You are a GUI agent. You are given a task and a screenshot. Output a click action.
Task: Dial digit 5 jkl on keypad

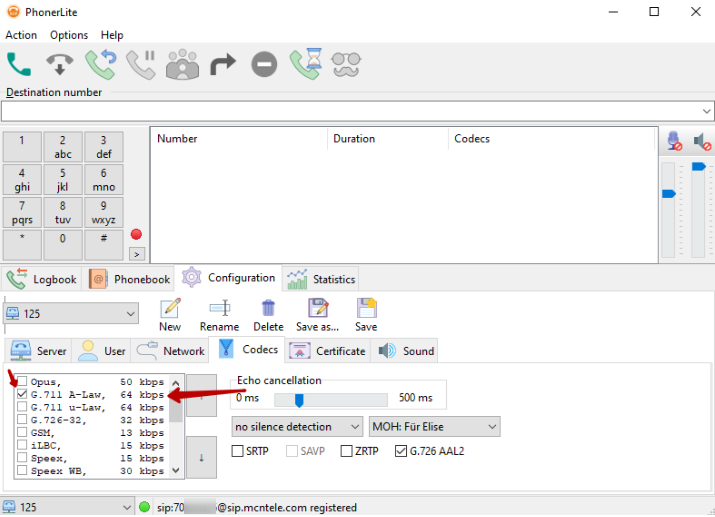62,180
